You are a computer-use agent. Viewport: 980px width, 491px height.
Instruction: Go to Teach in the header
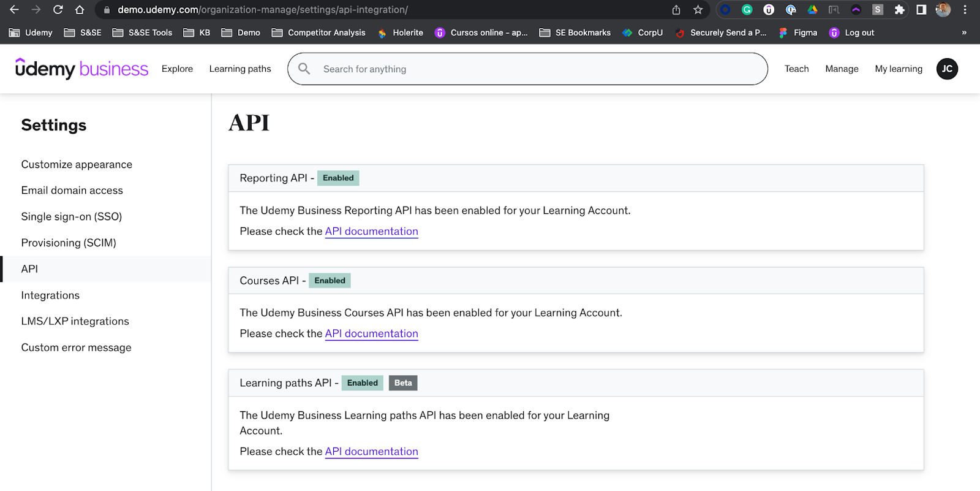[x=797, y=69]
